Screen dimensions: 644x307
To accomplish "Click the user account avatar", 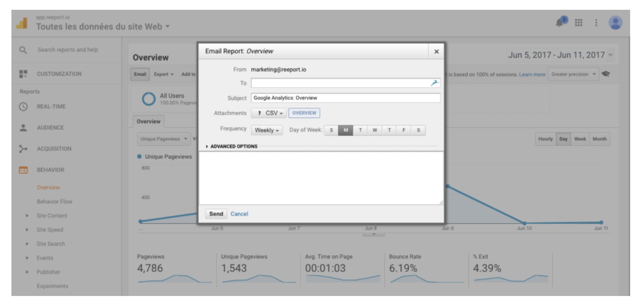I will (x=615, y=22).
